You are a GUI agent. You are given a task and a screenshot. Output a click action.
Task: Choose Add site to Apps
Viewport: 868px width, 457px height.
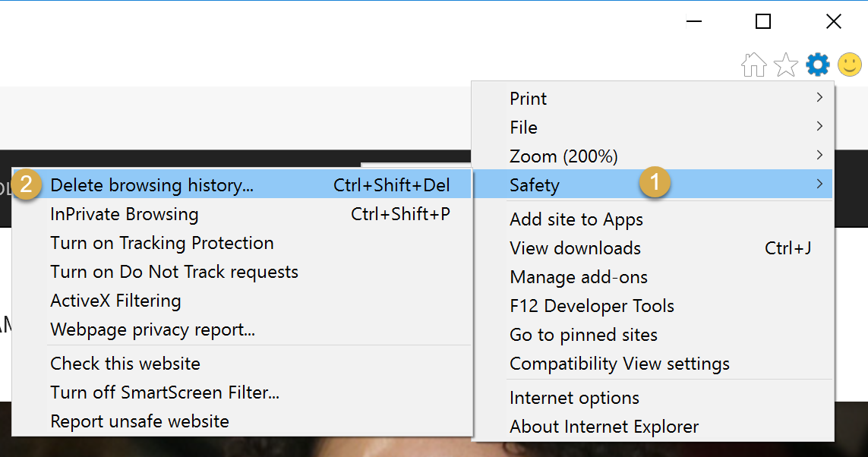tap(652, 219)
